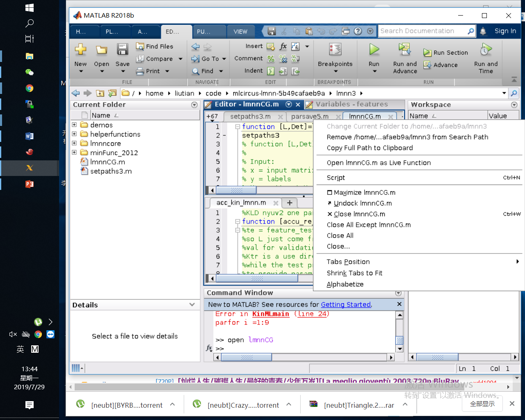Expand the demos folder tree node
The width and height of the screenshot is (525, 420).
click(74, 125)
